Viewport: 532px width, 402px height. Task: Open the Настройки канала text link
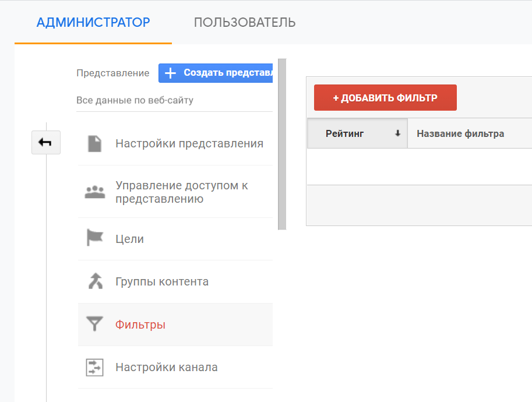(x=167, y=367)
